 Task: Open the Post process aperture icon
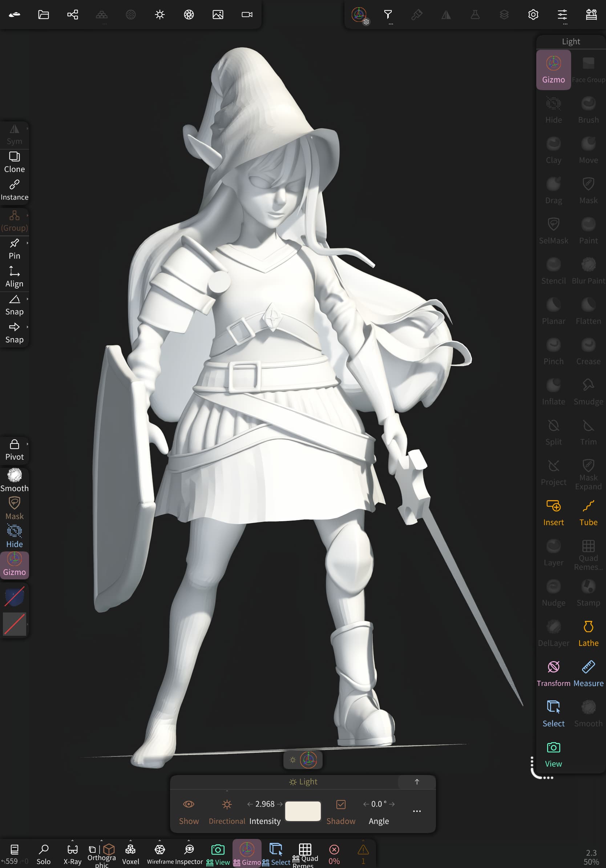[189, 15]
